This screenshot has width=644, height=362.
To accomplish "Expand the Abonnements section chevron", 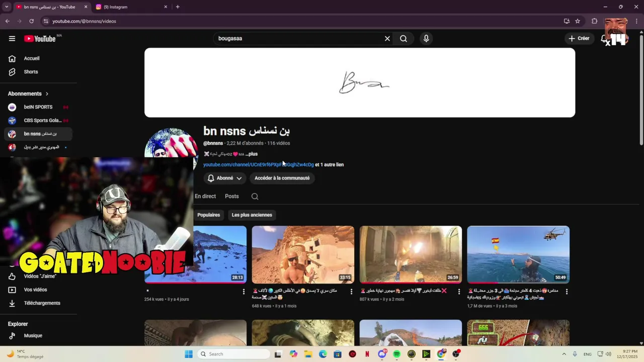I will click(x=47, y=94).
